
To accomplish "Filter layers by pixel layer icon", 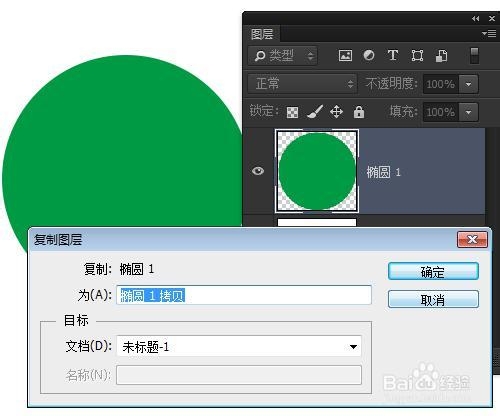I will pyautogui.click(x=345, y=55).
